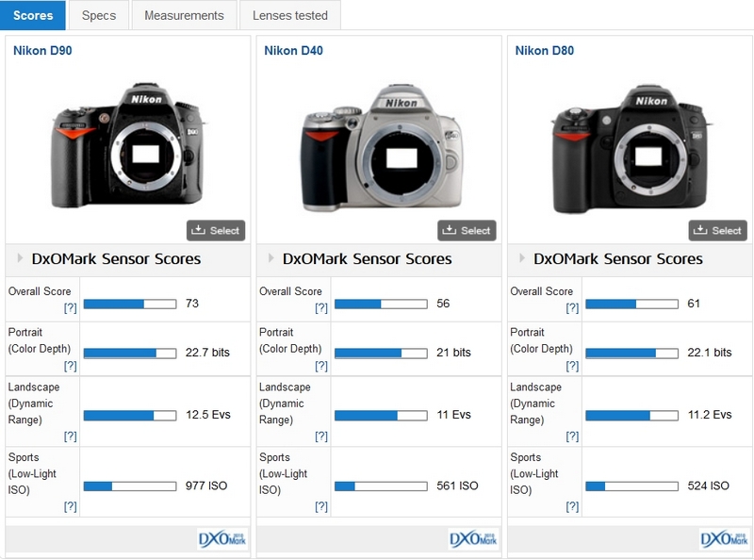Click the Nikon D90 title link
Image resolution: width=754 pixels, height=560 pixels.
tap(42, 51)
